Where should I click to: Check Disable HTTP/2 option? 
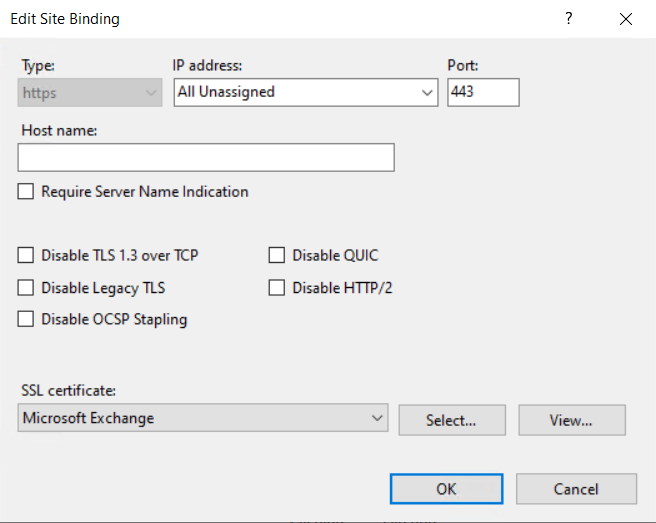click(277, 288)
